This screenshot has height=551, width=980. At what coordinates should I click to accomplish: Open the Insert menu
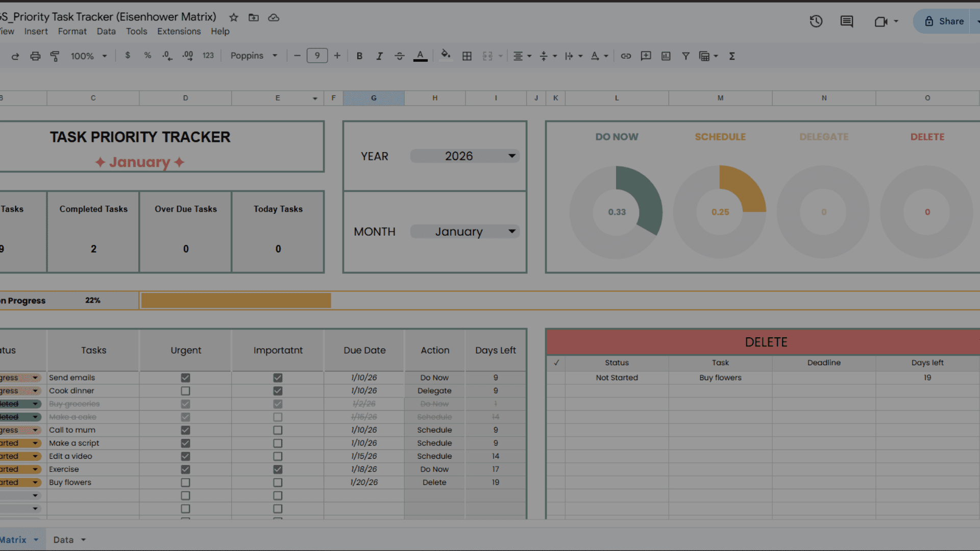[36, 31]
